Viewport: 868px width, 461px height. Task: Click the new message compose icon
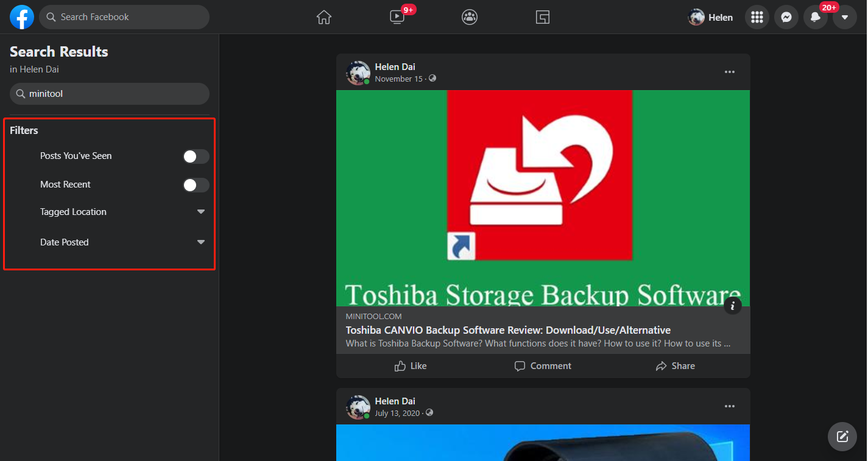point(842,436)
